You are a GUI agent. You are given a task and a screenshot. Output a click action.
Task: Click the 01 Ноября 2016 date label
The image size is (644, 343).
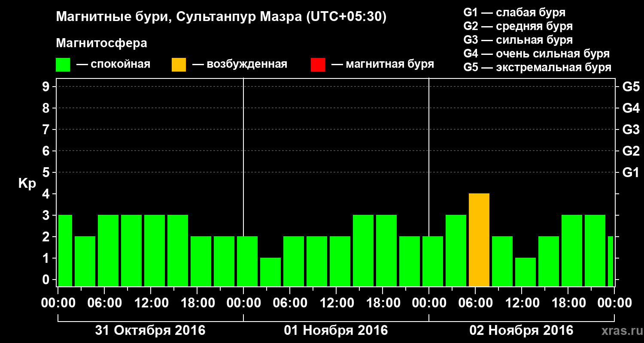click(336, 331)
